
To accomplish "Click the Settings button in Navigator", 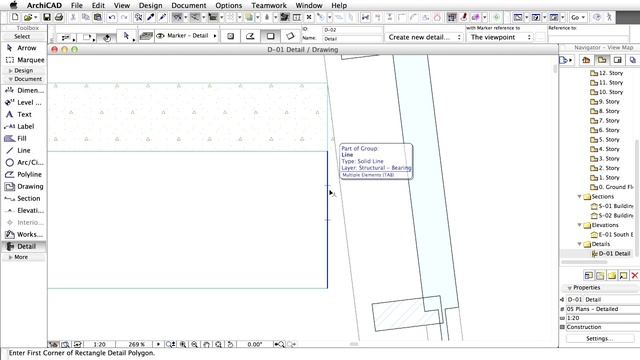I will (x=600, y=338).
